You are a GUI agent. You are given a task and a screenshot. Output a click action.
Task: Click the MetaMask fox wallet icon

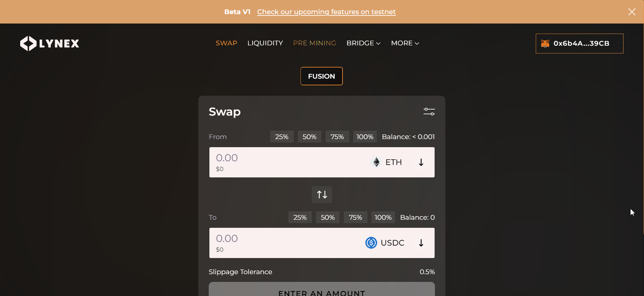click(x=545, y=43)
